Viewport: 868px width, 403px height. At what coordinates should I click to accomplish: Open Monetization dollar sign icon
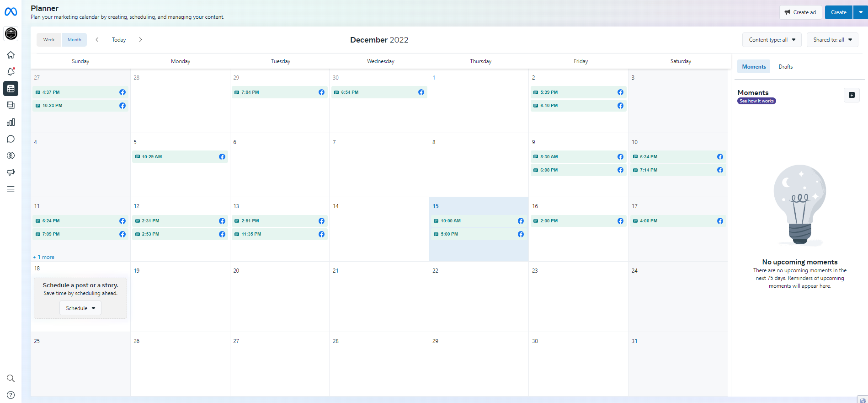(11, 156)
